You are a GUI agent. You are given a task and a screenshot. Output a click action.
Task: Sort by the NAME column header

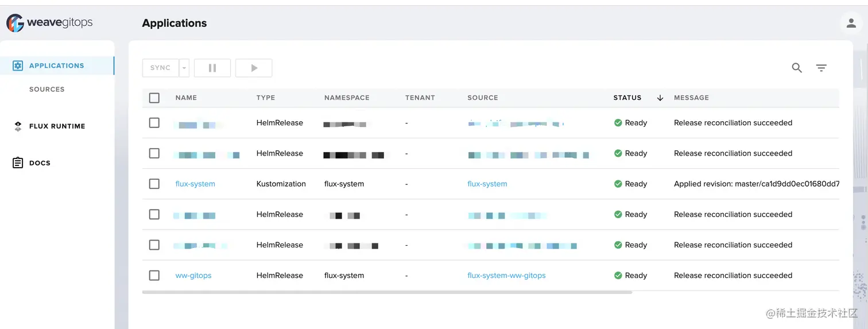186,98
